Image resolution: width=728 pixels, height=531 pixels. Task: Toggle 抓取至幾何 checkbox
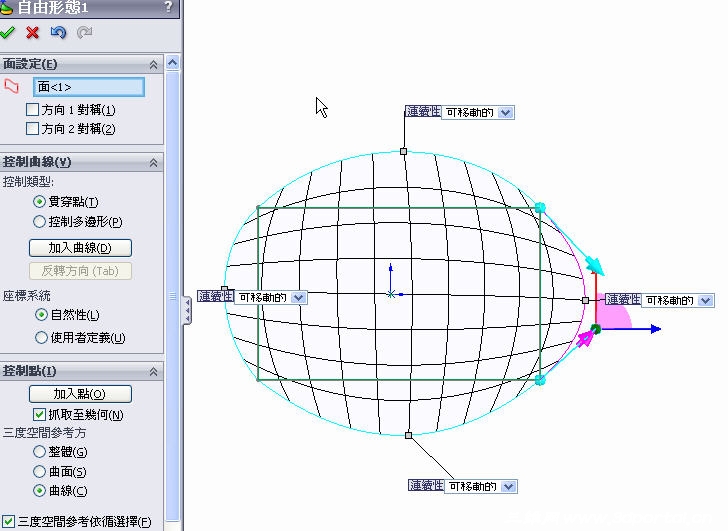(39, 414)
